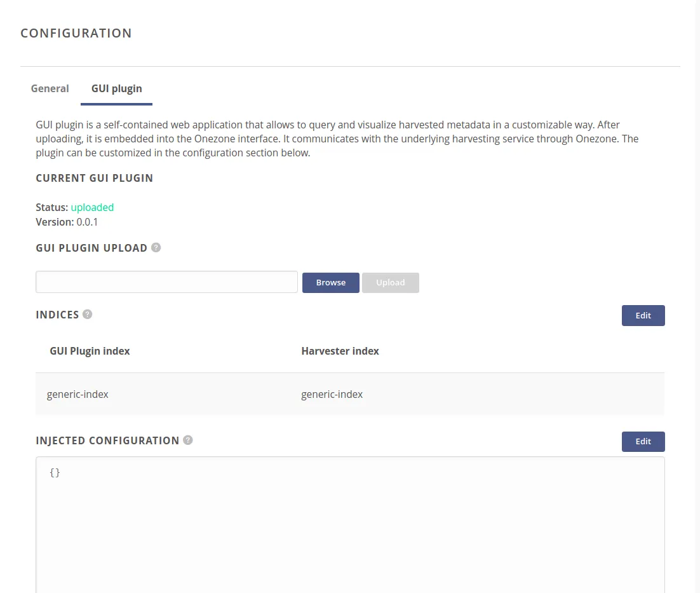The width and height of the screenshot is (700, 593).
Task: Click the Browse button
Action: pos(330,282)
